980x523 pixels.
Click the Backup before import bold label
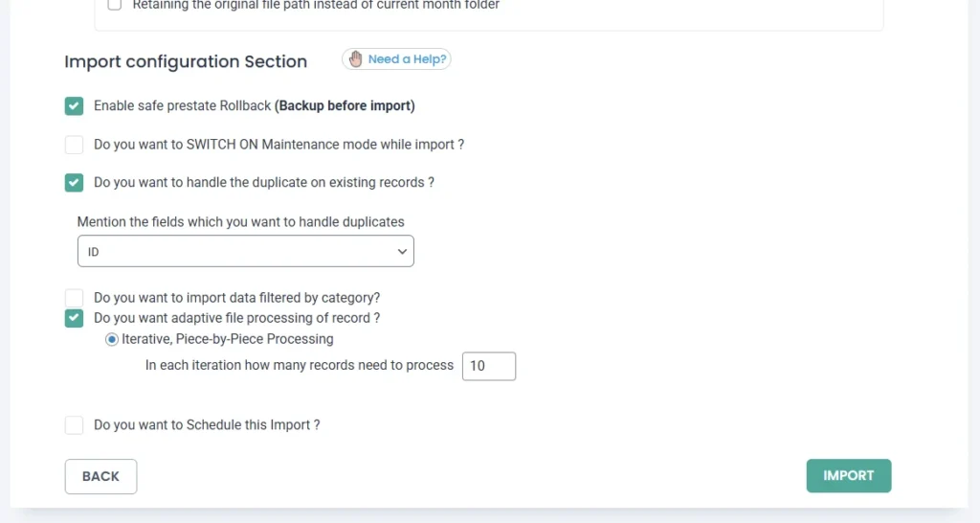345,106
